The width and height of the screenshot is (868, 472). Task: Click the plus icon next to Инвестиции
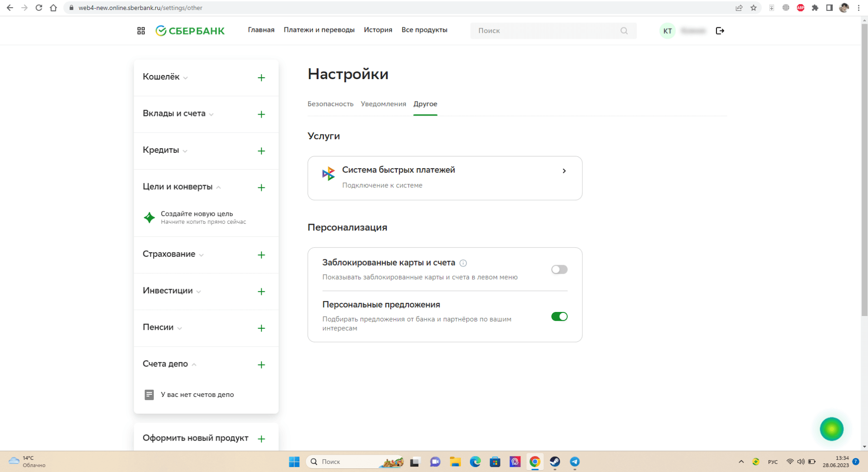click(x=261, y=291)
